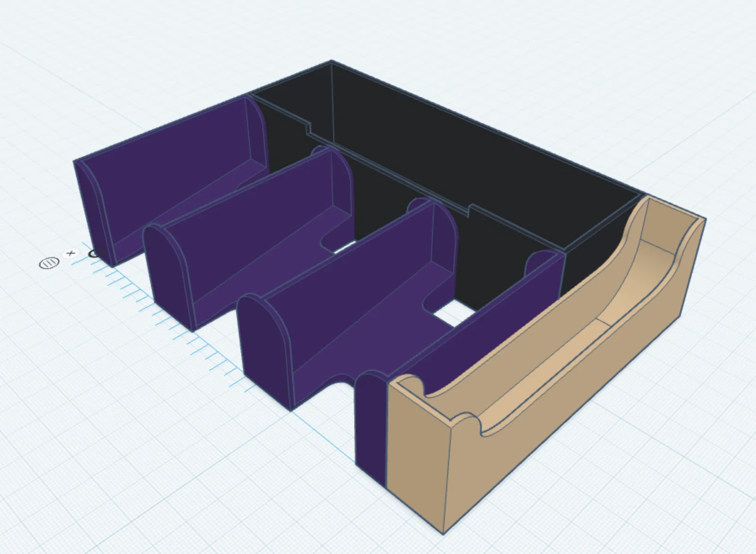
Task: Click the striped circle ruler toggle icon
Action: tap(49, 263)
